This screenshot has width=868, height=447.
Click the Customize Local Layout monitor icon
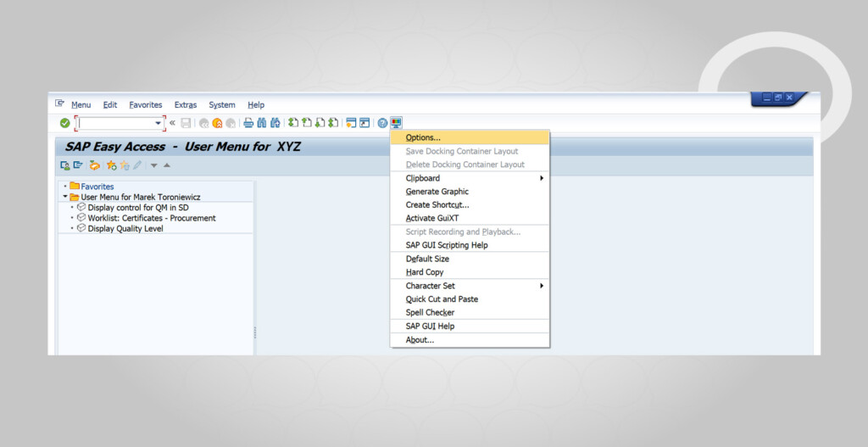(396, 123)
